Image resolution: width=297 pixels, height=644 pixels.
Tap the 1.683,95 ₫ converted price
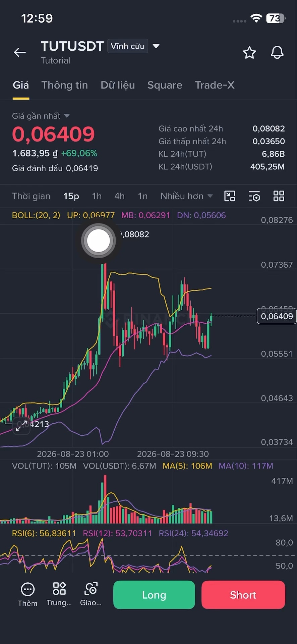click(x=35, y=153)
